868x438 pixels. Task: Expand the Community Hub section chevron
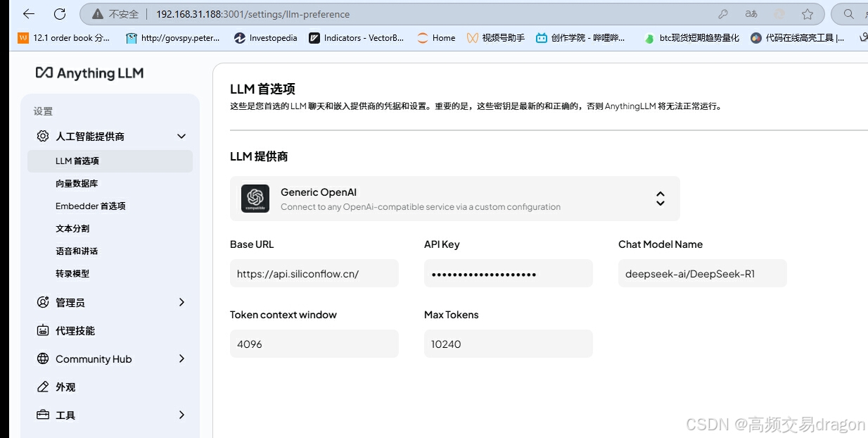pos(181,358)
